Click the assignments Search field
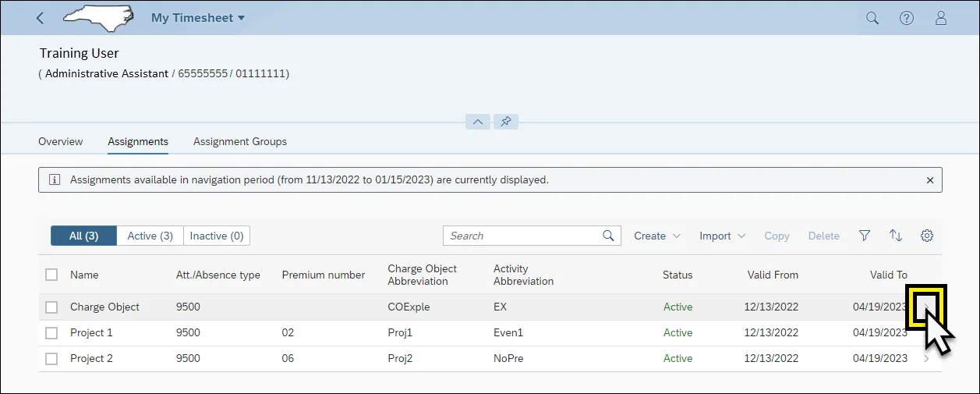 pos(522,236)
